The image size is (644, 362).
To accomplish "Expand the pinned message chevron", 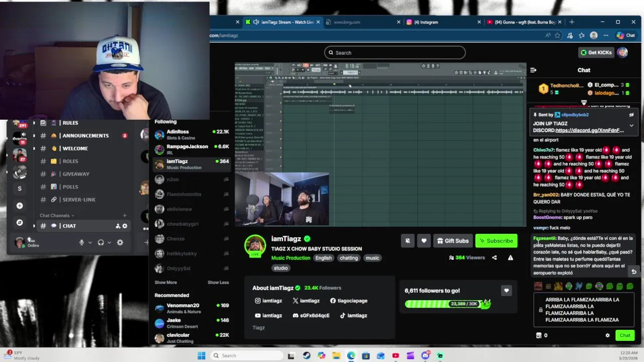I will click(x=631, y=126).
